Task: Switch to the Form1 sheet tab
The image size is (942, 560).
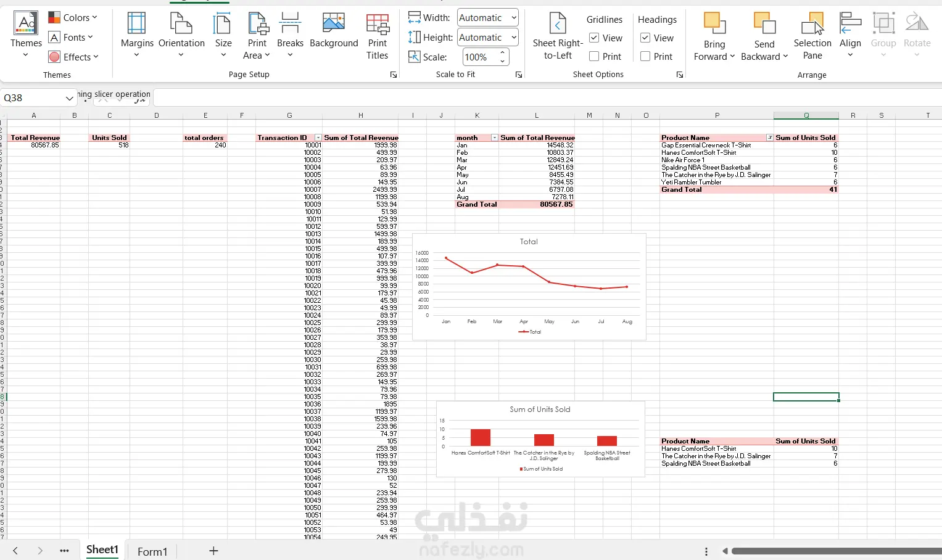Action: [152, 551]
